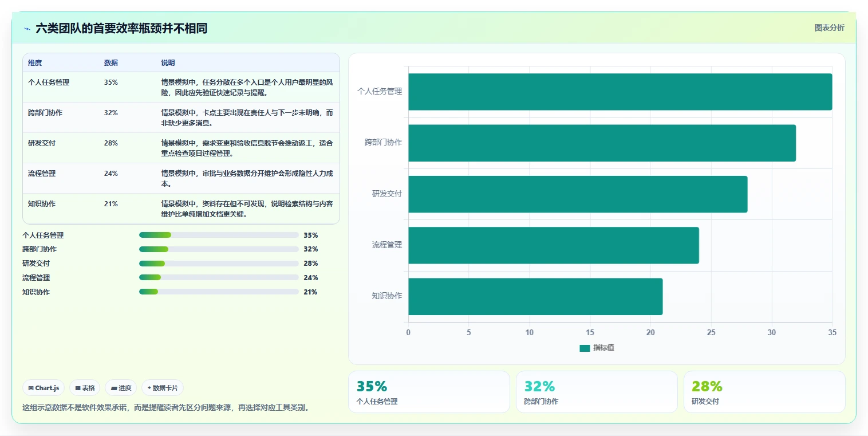Click the 研发交付 progress bar

pyautogui.click(x=219, y=264)
